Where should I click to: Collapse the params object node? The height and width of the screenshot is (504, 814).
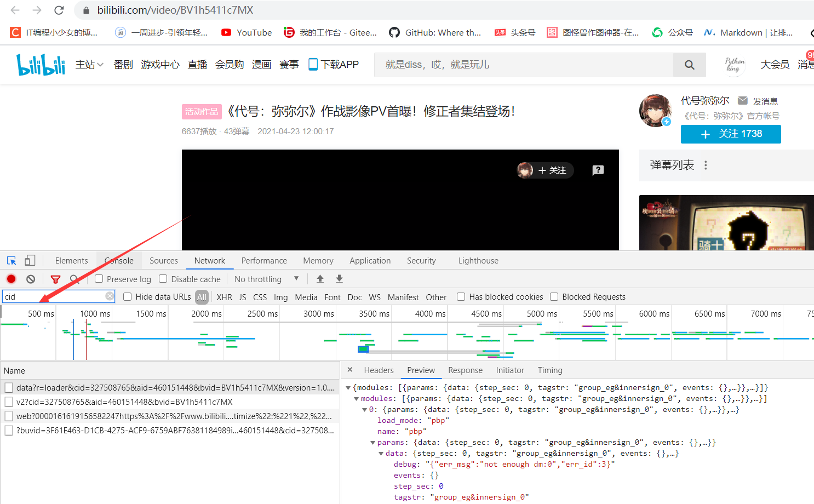pyautogui.click(x=372, y=443)
